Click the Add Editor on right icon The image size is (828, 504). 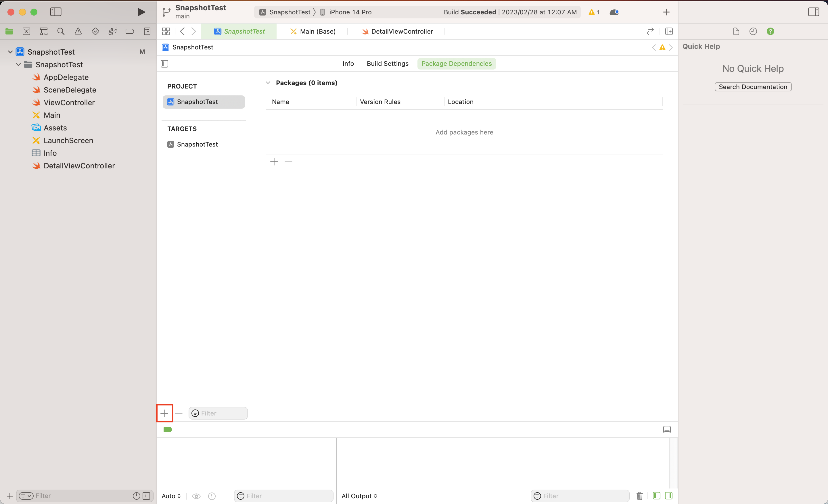tap(669, 31)
